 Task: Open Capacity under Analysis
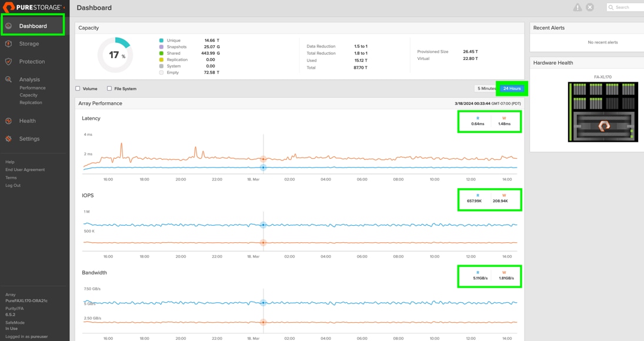pos(28,95)
